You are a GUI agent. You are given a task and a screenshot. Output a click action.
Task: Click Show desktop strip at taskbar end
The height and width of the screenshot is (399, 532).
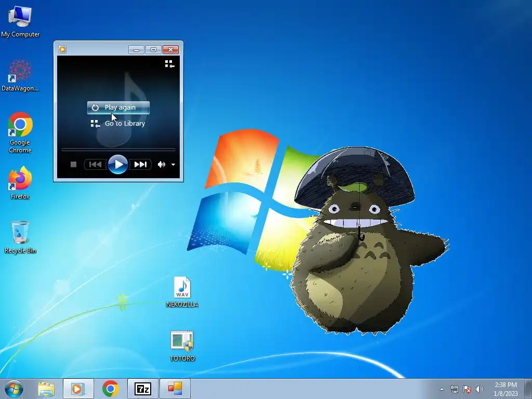coord(528,389)
